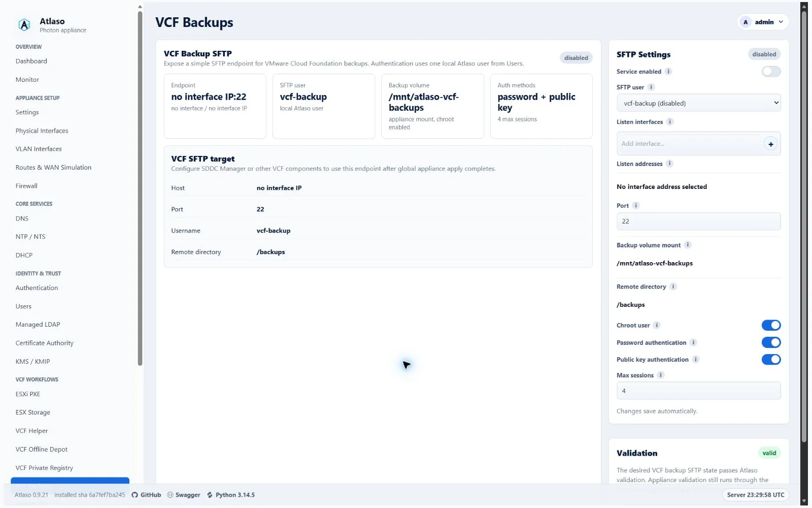Open VCF Offline Depot page
Viewport: 812px width, 508px height.
41,449
